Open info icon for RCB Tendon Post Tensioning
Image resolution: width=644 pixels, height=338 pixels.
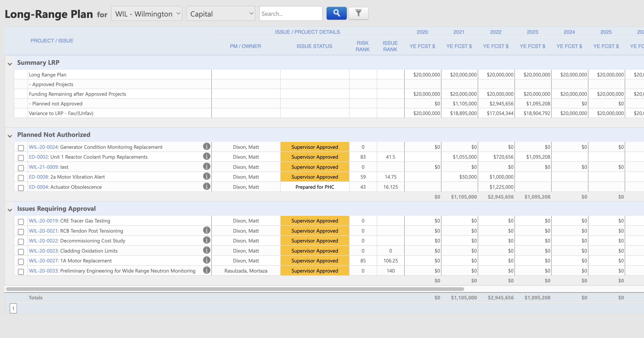pyautogui.click(x=206, y=230)
